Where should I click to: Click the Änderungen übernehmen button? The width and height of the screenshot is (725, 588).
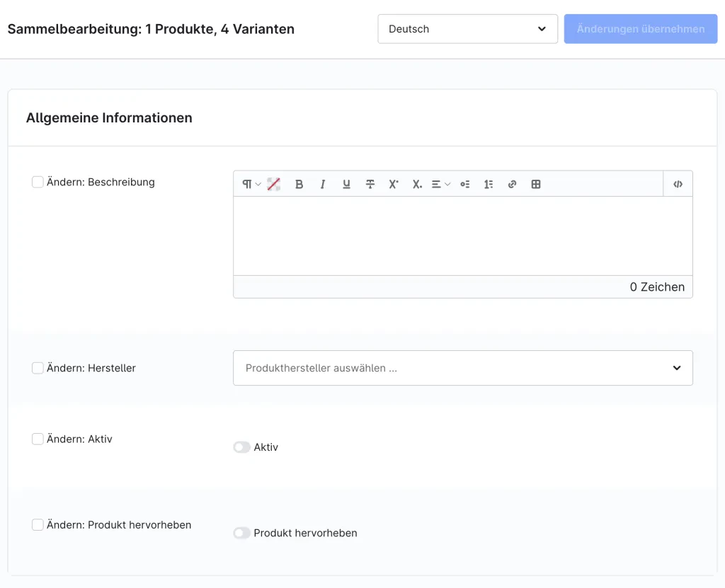coord(640,29)
